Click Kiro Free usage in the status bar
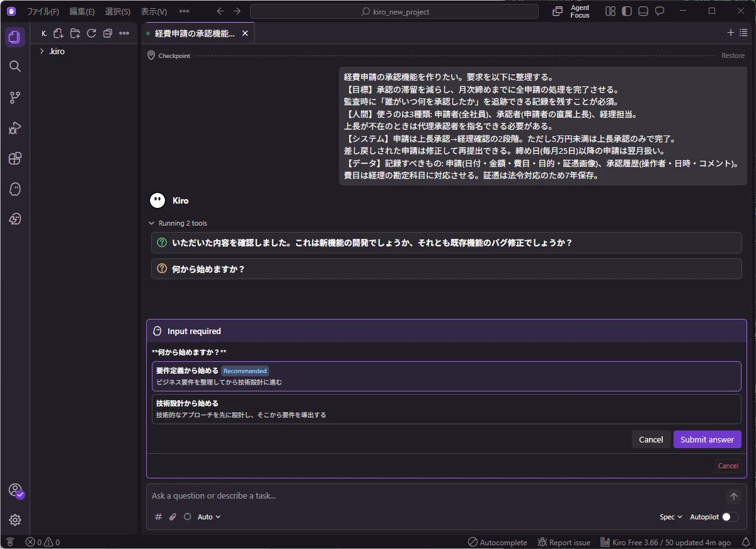756x549 pixels. coord(666,542)
